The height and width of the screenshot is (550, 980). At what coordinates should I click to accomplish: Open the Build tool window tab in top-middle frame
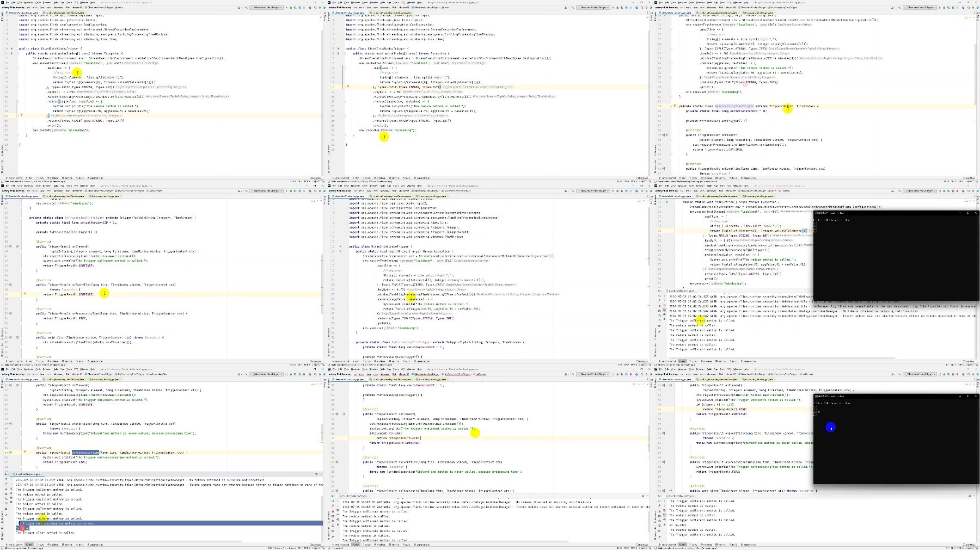407,178
